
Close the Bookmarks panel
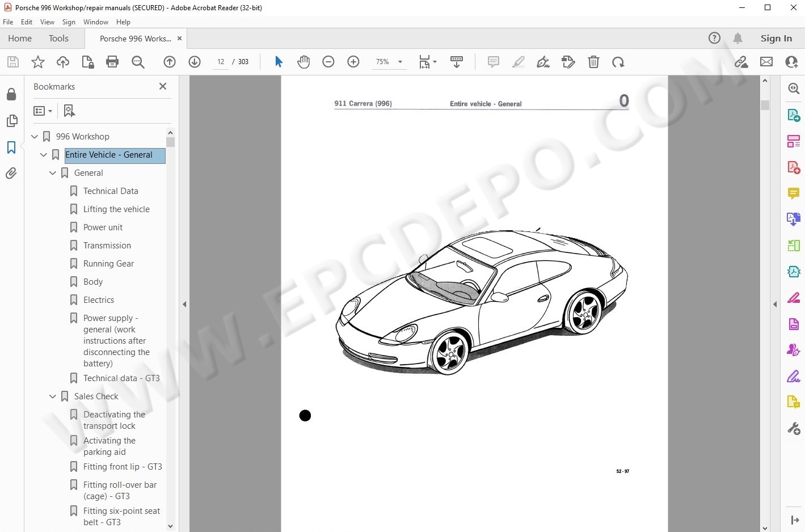point(163,86)
